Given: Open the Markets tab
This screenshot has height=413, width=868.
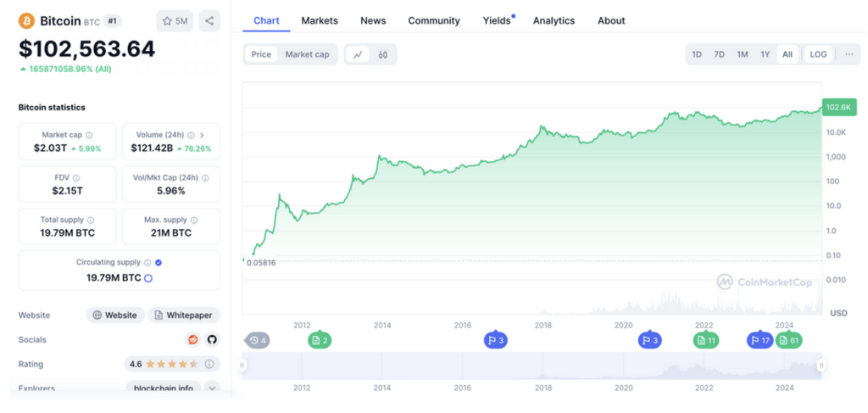Looking at the screenshot, I should [x=320, y=20].
